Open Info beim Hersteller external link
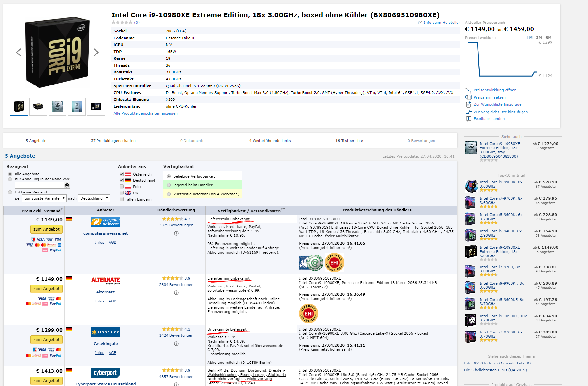This screenshot has width=588, height=386. (x=439, y=23)
